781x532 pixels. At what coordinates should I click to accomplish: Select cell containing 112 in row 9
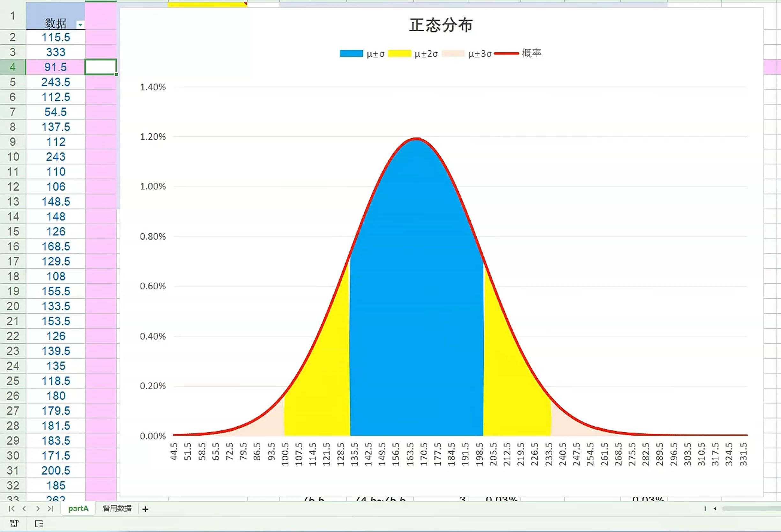(56, 142)
